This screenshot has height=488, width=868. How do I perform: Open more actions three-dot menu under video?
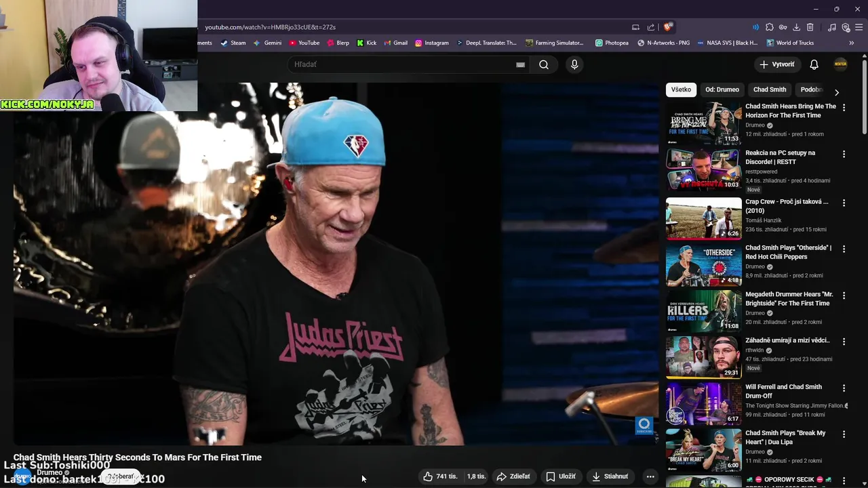[650, 476]
